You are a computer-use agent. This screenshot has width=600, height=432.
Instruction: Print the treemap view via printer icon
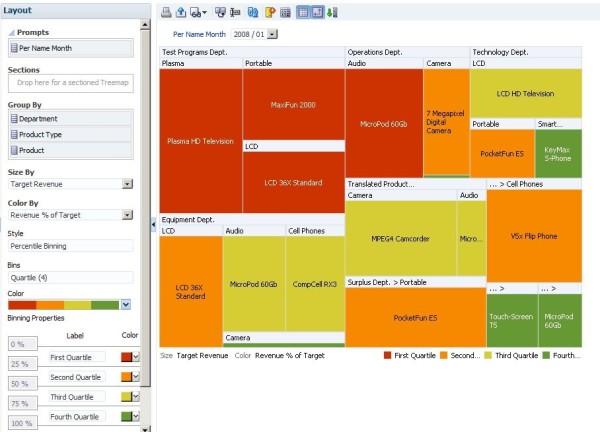166,12
